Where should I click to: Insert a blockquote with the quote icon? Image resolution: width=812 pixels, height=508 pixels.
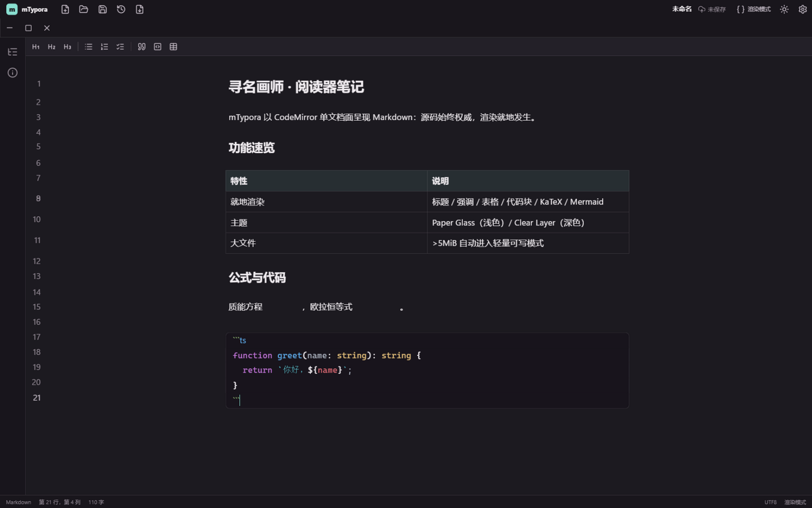[x=142, y=47]
